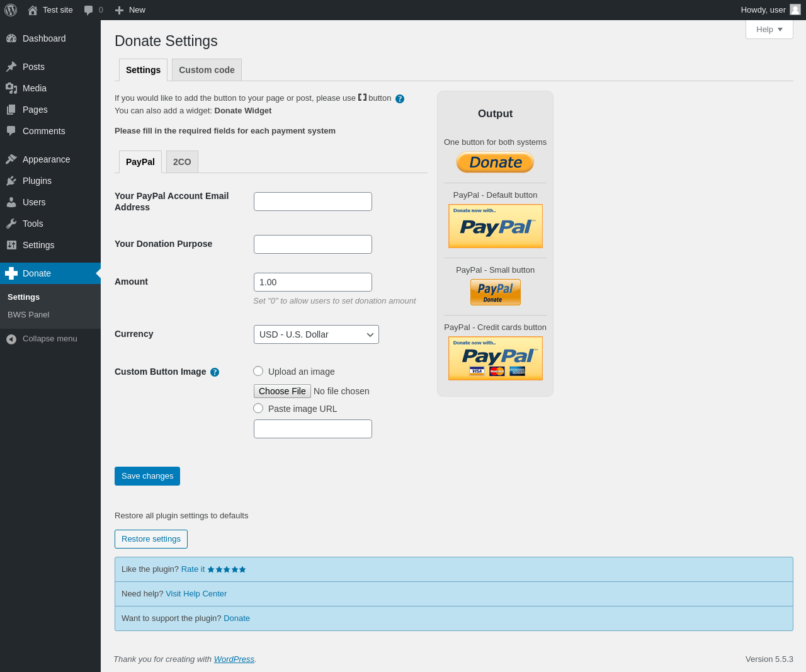806x672 pixels.
Task: Click the orange Donate output button image
Action: (495, 162)
